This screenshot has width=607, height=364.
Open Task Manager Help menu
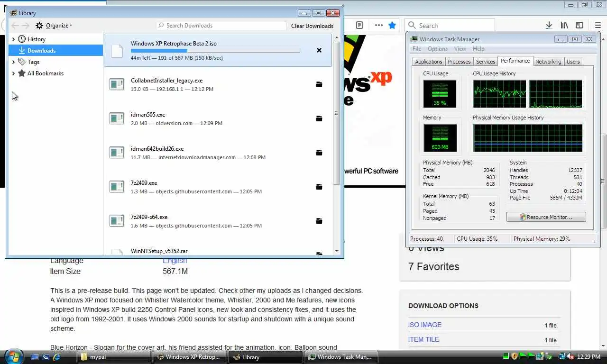pyautogui.click(x=478, y=49)
